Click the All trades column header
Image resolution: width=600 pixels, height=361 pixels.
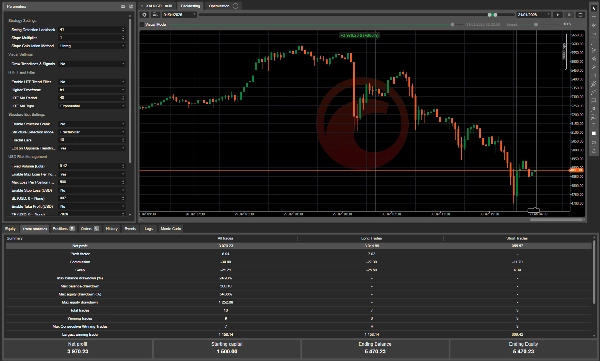(225, 238)
